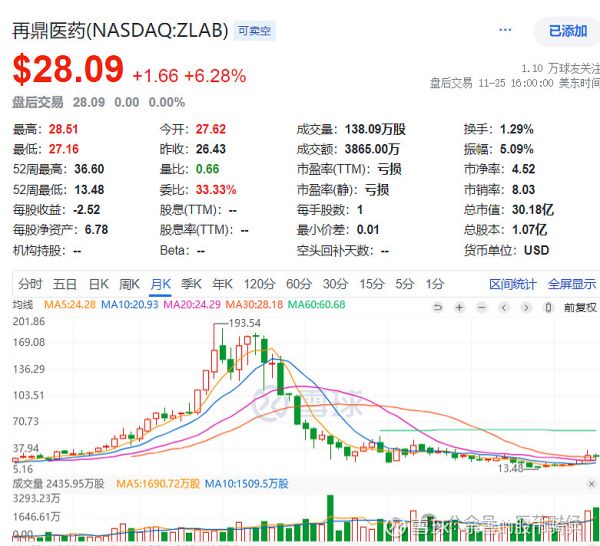This screenshot has height=546, width=600.
Task: Switch to the 年K chart tab
Action: [x=222, y=284]
